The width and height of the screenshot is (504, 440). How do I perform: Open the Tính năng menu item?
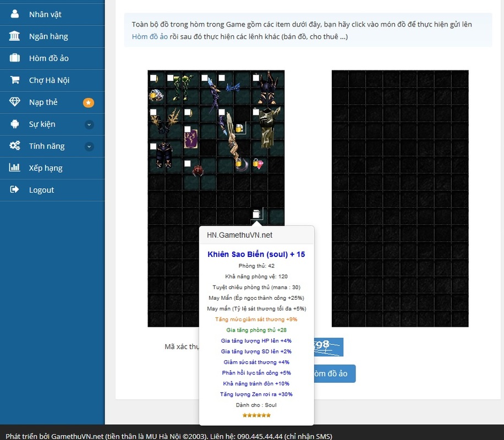tap(47, 146)
